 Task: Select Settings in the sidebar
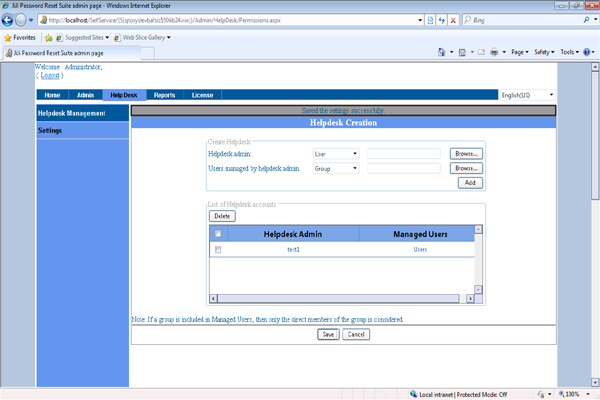tap(83, 130)
